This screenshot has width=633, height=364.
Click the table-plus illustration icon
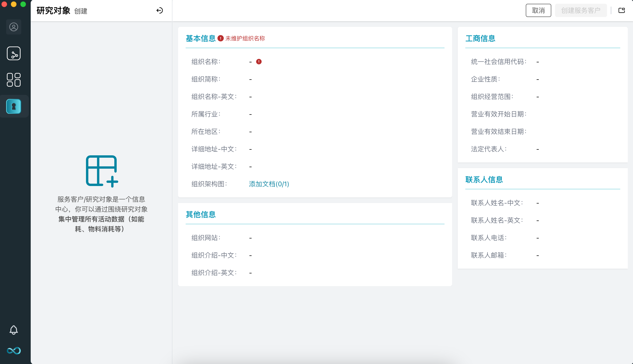click(x=102, y=171)
